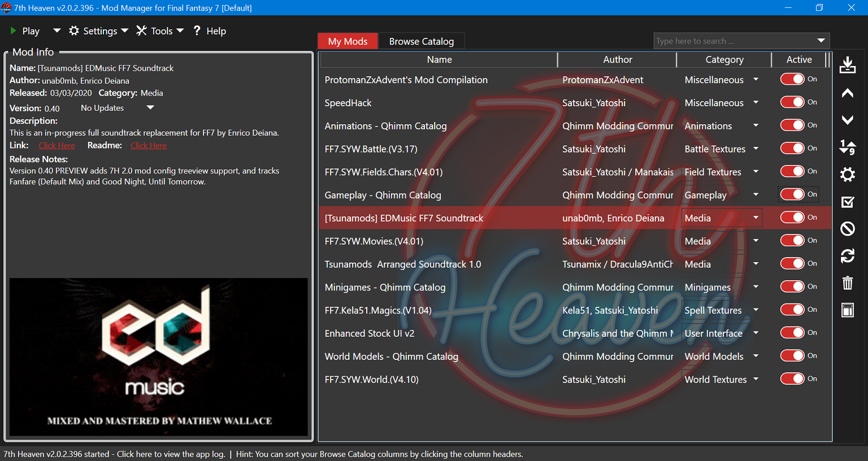Move selected mod up with arrow icon
This screenshot has height=461, width=868.
click(x=847, y=93)
